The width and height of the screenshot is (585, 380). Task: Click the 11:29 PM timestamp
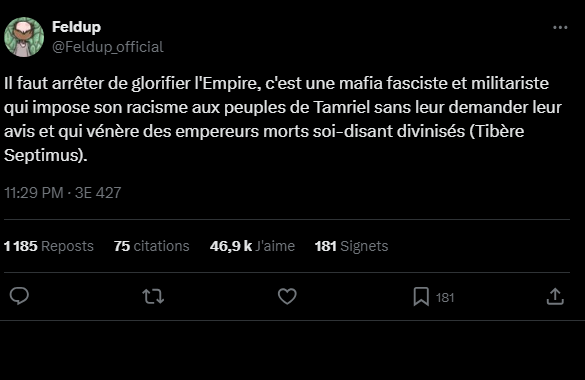point(34,193)
